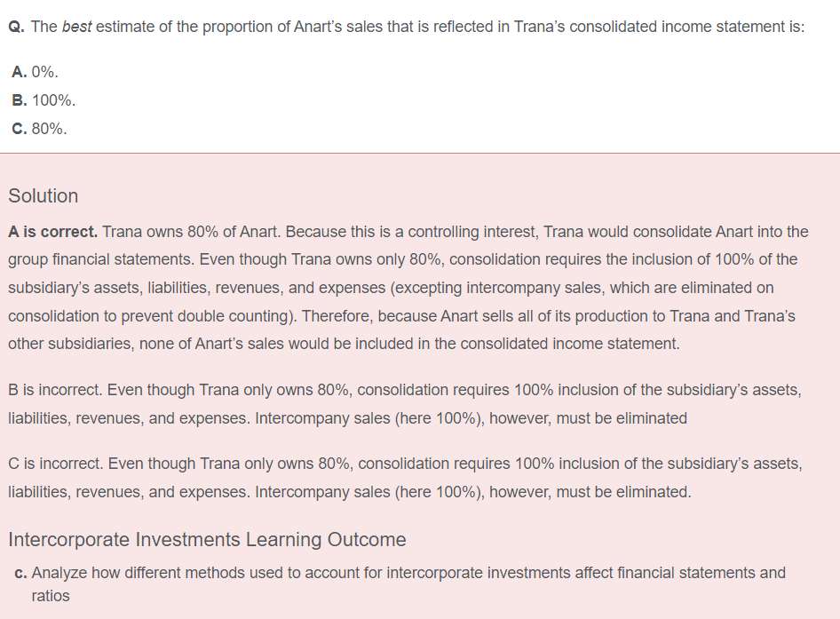840x619 pixels.
Task: Click the bold letter B. label
Action: point(20,100)
